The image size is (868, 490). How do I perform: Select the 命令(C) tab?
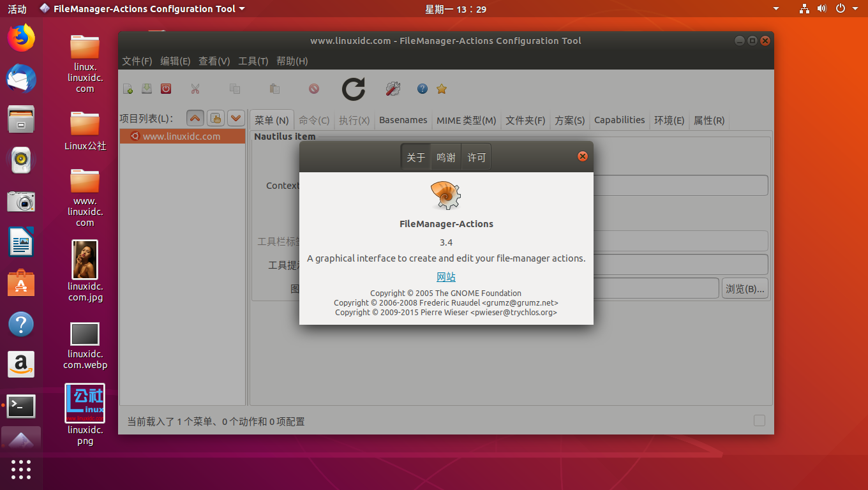[314, 120]
